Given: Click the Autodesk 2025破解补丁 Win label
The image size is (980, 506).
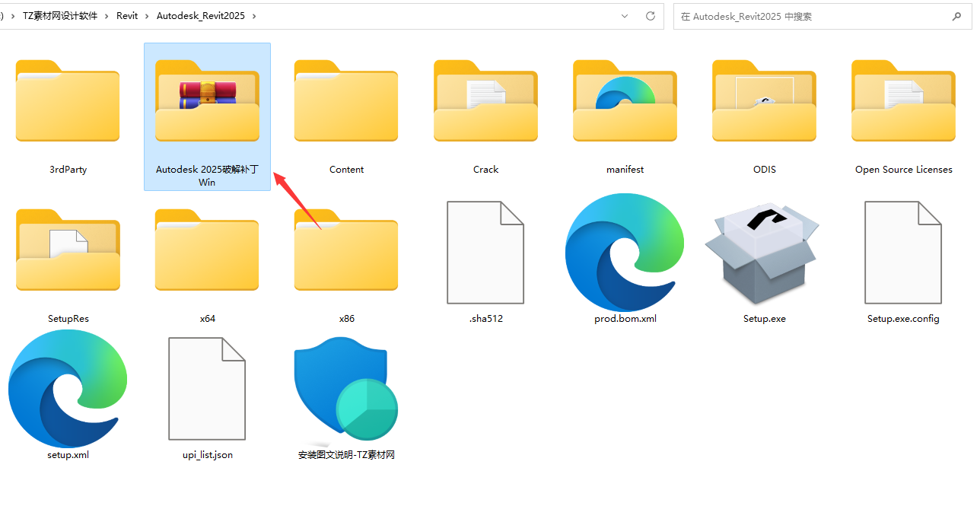Looking at the screenshot, I should (207, 176).
